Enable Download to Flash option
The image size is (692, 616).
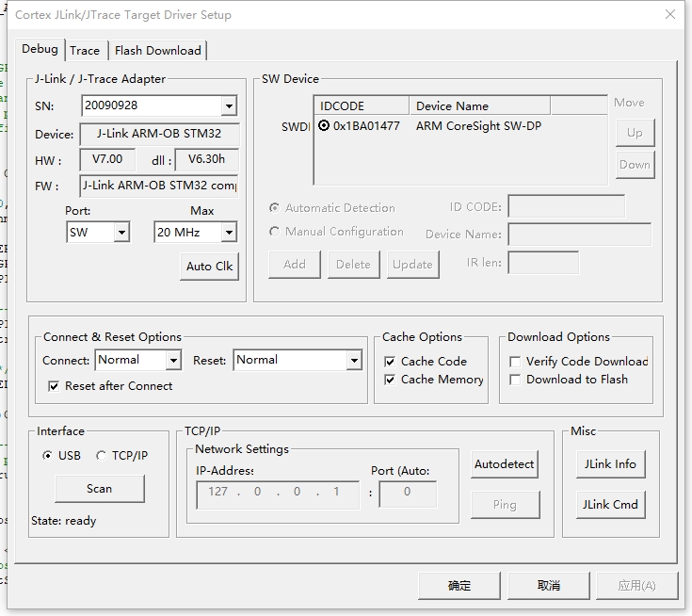point(515,380)
